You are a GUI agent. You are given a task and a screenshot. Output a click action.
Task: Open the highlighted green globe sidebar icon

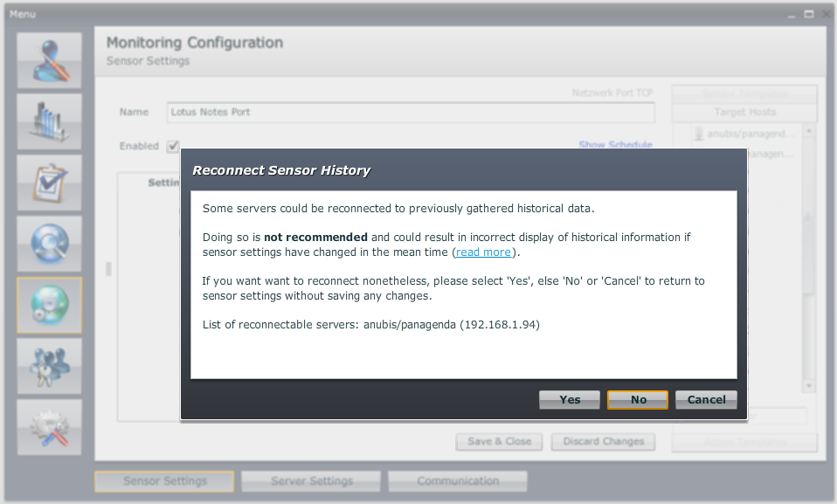point(50,305)
